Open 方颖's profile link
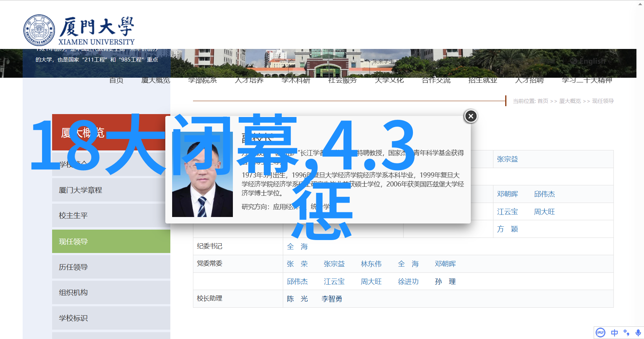Image resolution: width=644 pixels, height=339 pixels. tap(507, 229)
